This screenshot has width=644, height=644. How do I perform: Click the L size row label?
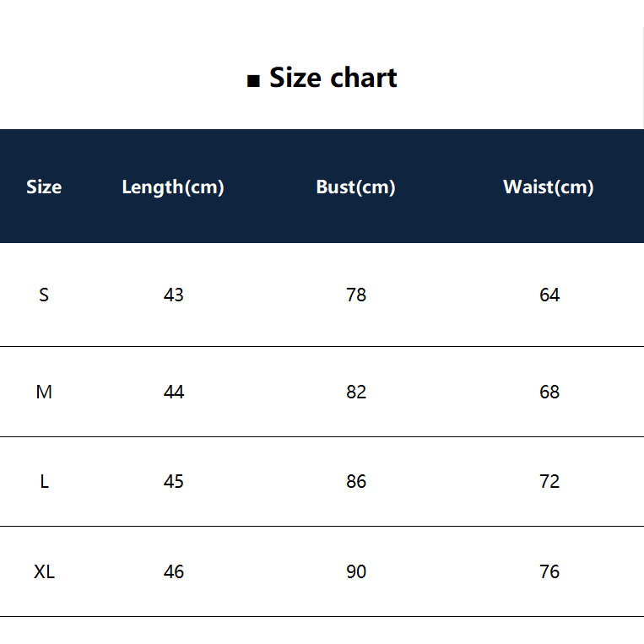[x=44, y=481]
